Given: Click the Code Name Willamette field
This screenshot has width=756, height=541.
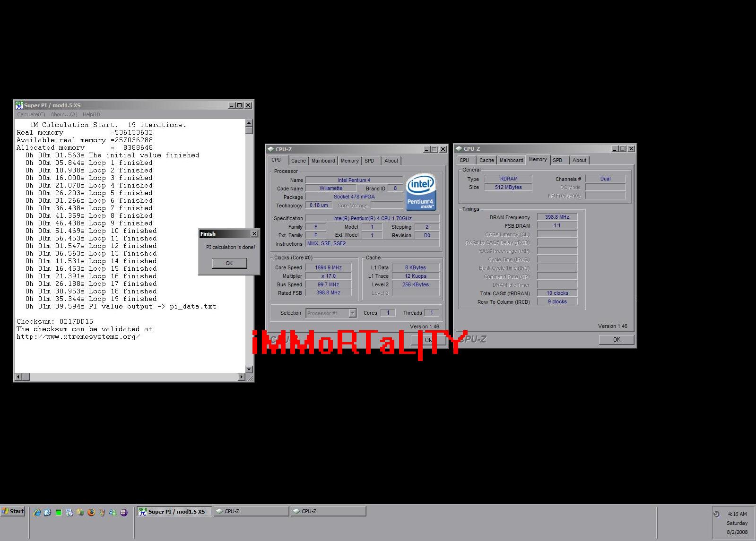Looking at the screenshot, I should click(330, 188).
